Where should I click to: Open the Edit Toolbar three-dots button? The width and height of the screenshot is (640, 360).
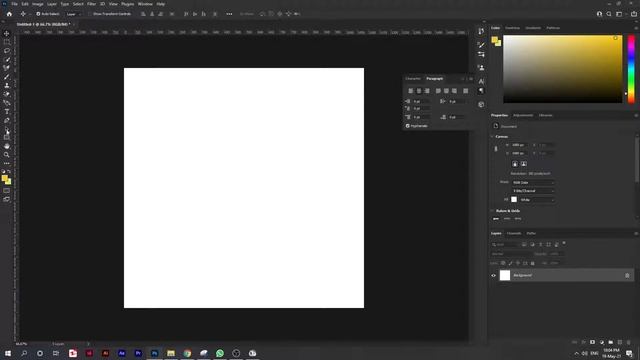coord(7,163)
